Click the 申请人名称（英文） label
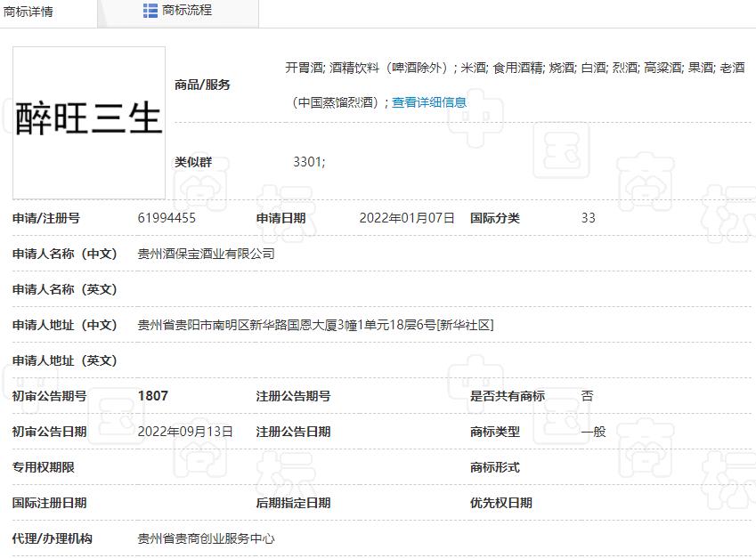This screenshot has width=756, height=558. pos(65,289)
